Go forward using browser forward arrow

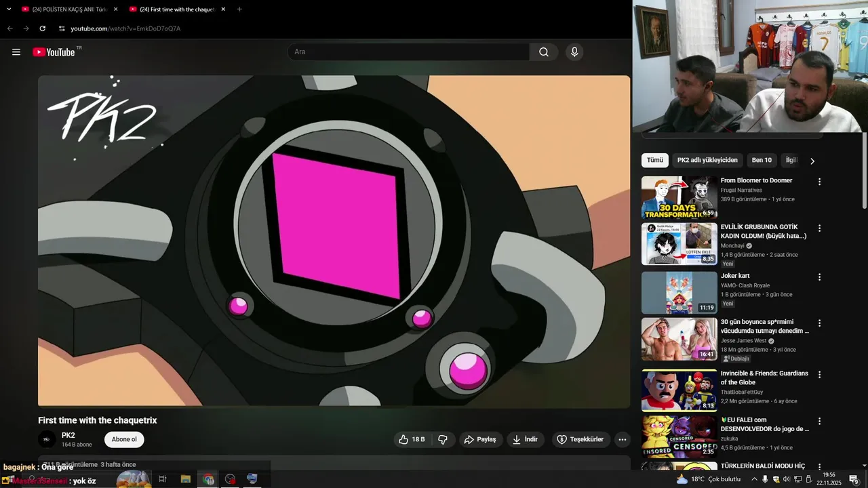click(x=26, y=28)
